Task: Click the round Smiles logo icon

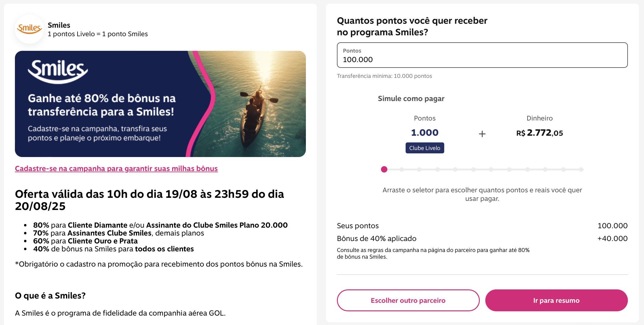Action: pyautogui.click(x=29, y=29)
